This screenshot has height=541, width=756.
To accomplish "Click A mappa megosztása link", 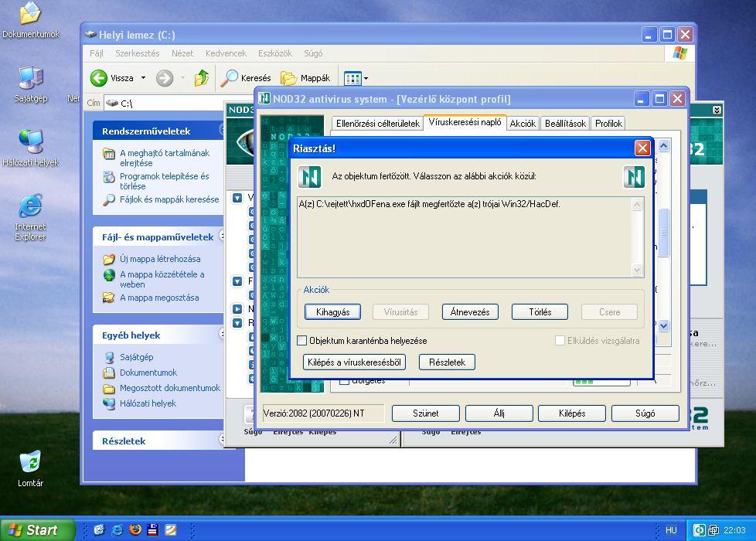I will [159, 298].
